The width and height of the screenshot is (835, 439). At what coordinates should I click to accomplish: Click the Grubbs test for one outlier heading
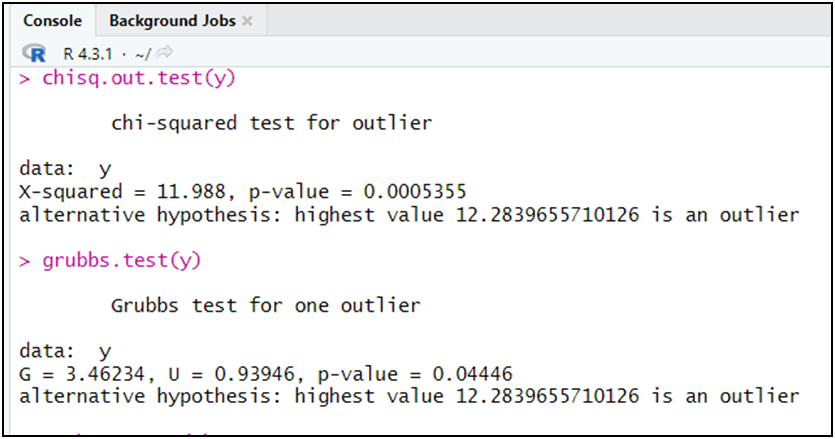pyautogui.click(x=265, y=305)
